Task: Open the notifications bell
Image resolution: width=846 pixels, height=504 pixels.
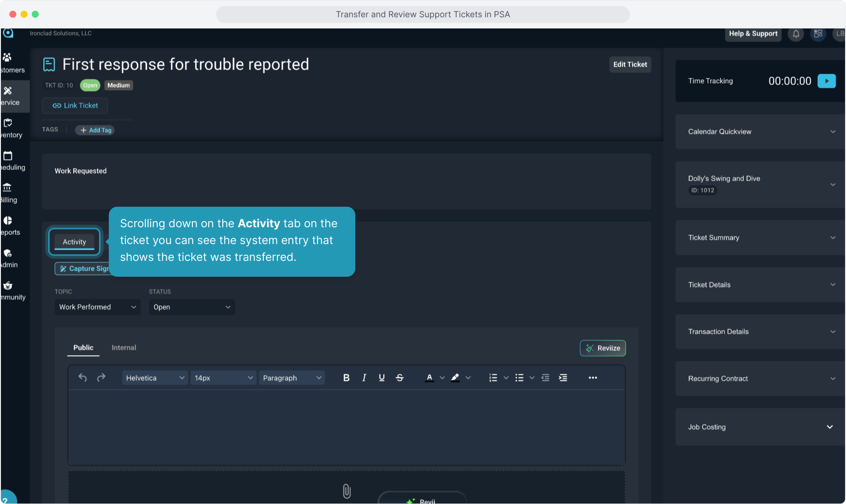Action: click(796, 34)
